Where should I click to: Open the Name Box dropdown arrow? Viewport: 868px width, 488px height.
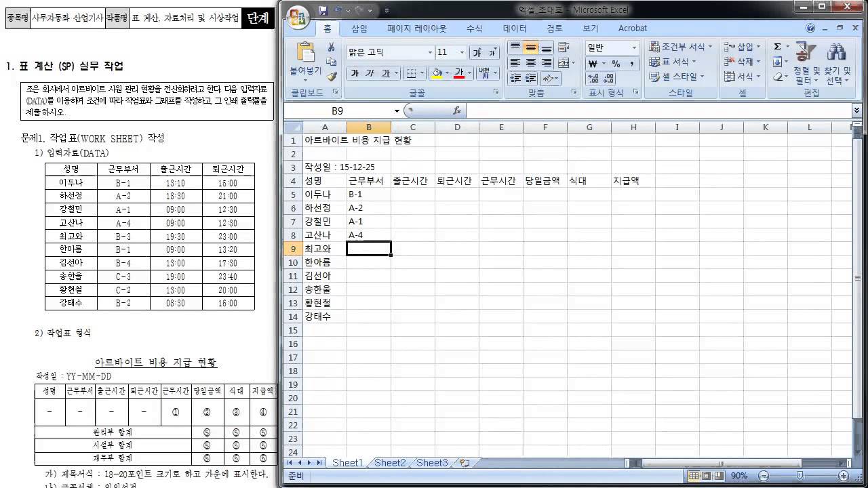coord(397,110)
